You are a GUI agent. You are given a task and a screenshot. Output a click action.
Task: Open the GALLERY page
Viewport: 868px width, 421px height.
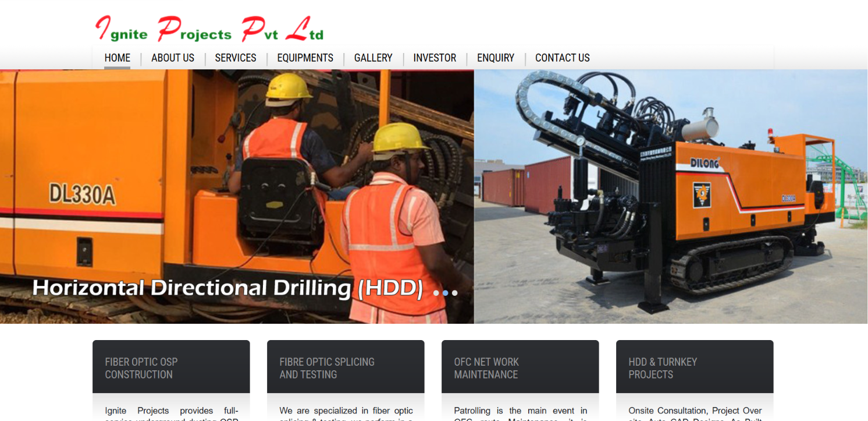tap(373, 58)
